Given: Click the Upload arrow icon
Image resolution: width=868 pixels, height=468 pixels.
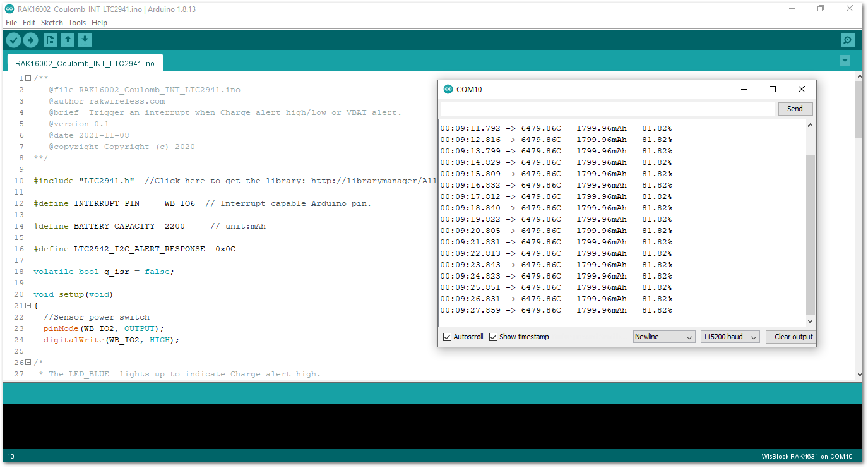Looking at the screenshot, I should pyautogui.click(x=30, y=40).
